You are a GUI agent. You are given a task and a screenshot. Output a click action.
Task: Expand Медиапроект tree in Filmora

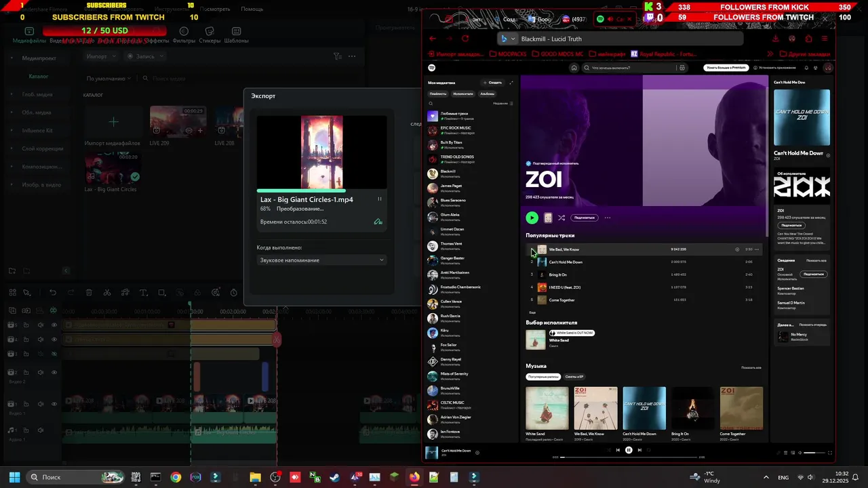tap(12, 58)
